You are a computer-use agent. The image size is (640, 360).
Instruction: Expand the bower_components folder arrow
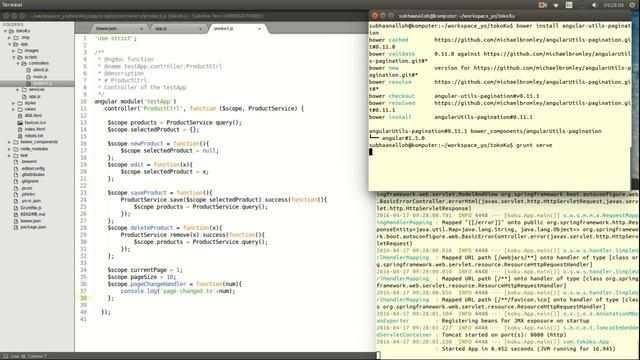click(x=9, y=142)
